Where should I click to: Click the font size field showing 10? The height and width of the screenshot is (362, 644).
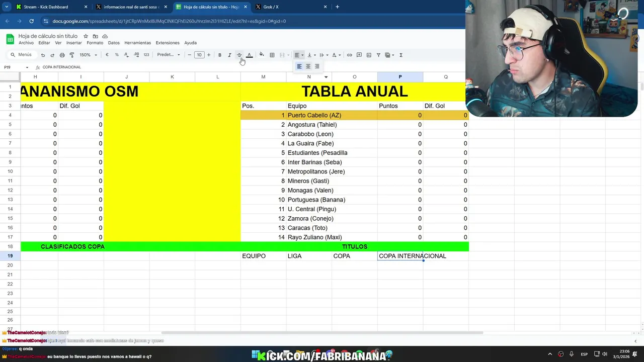(x=199, y=55)
